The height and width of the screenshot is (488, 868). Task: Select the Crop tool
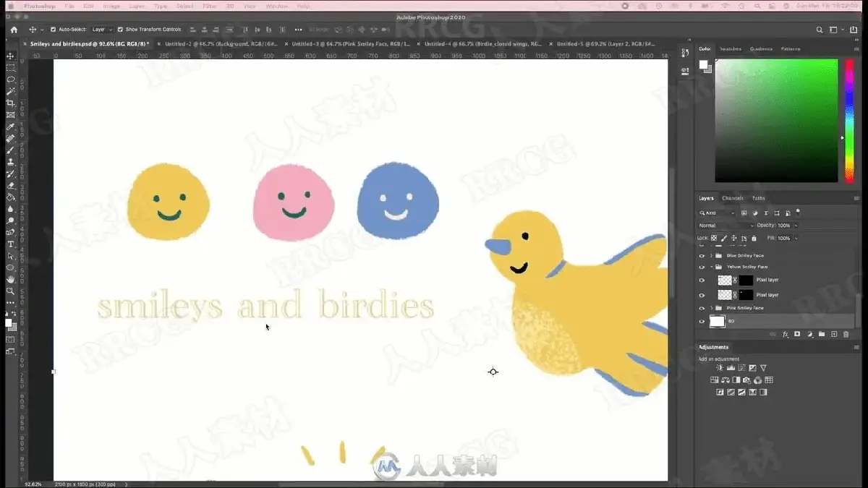tap(10, 103)
